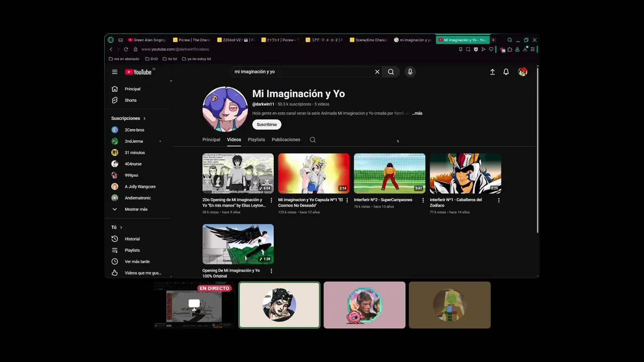Open the A Jolly Wangcore subscription
Screen dimensions: 644x362
pyautogui.click(x=140, y=187)
